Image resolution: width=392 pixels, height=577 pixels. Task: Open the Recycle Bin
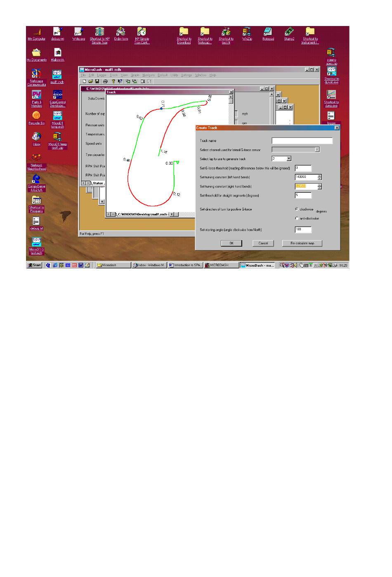click(x=37, y=118)
